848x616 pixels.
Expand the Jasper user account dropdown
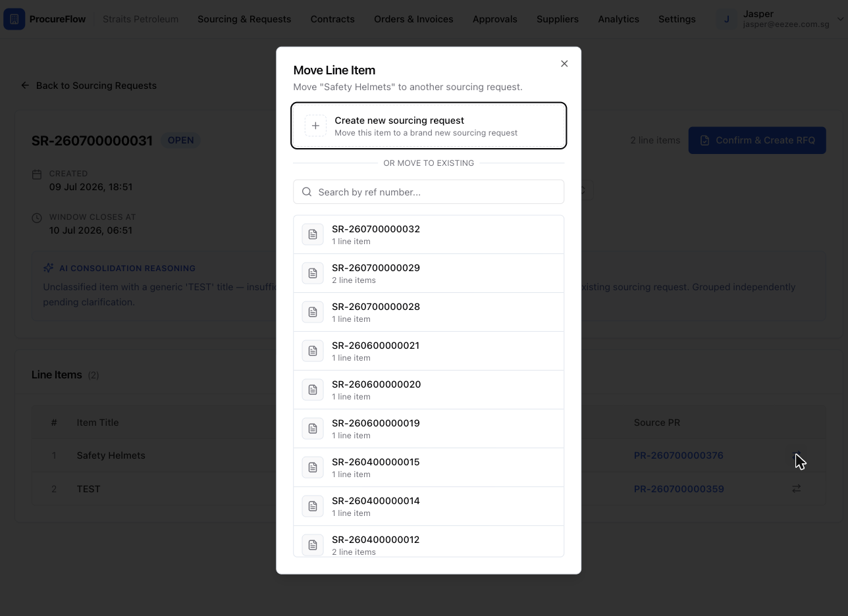[x=840, y=19]
